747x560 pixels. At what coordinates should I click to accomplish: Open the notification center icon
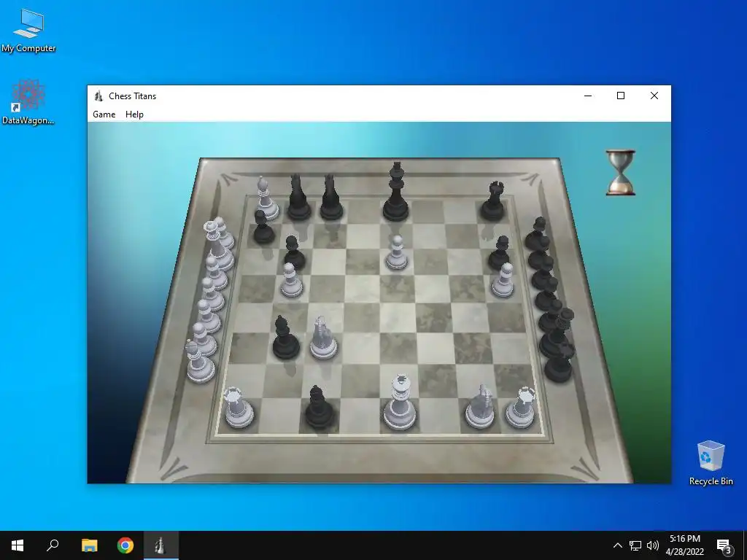click(724, 545)
